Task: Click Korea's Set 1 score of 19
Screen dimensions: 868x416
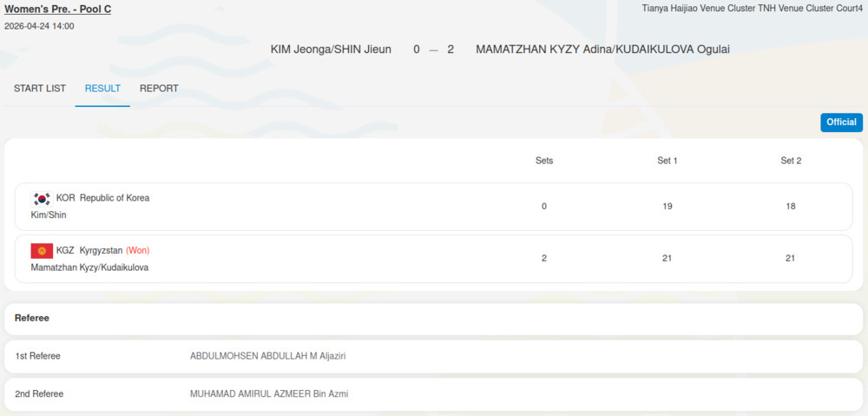Action: pyautogui.click(x=667, y=207)
